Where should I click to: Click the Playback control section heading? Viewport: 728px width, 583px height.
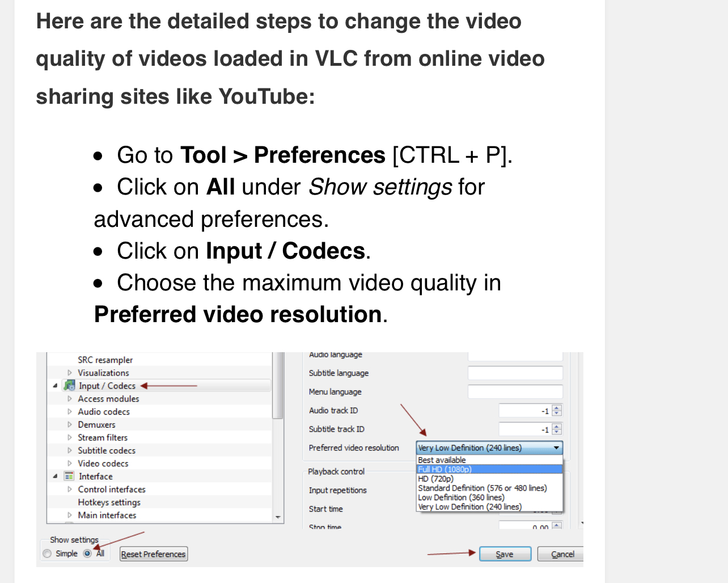pyautogui.click(x=336, y=471)
